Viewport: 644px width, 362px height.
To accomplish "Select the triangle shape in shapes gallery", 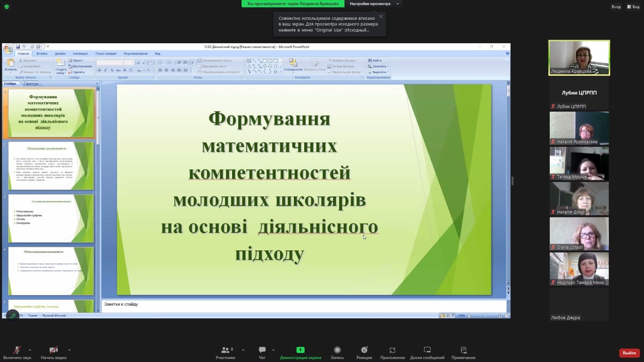I will click(249, 66).
